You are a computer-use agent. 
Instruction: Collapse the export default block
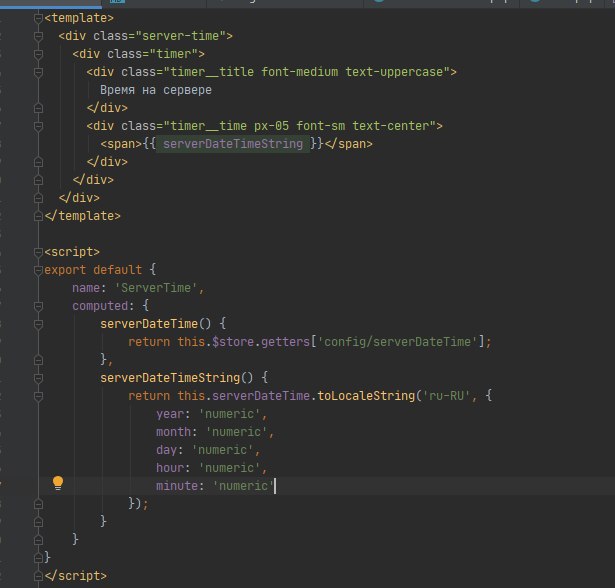(x=38, y=270)
